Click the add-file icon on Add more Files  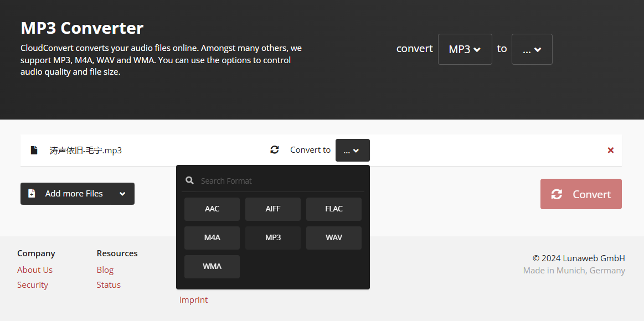(32, 193)
